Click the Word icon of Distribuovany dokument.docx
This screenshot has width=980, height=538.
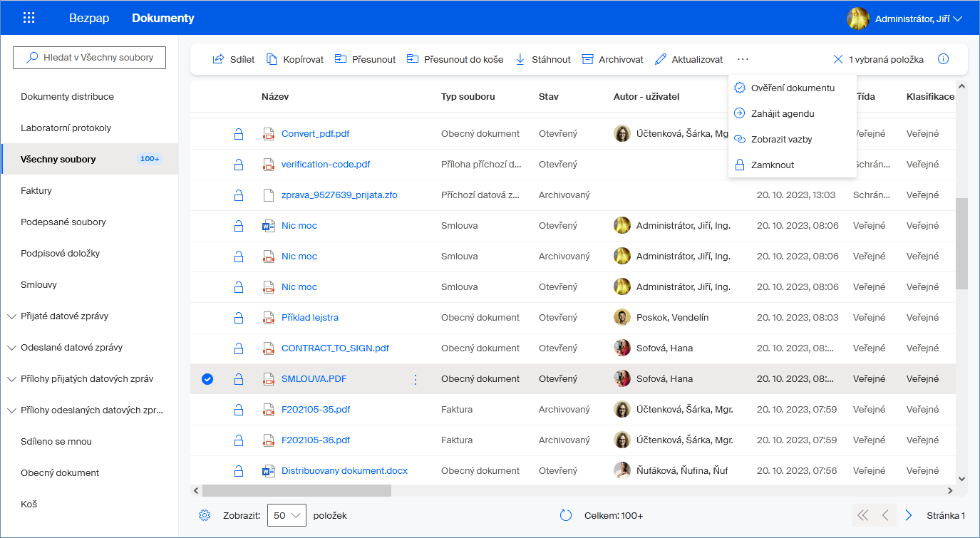268,470
